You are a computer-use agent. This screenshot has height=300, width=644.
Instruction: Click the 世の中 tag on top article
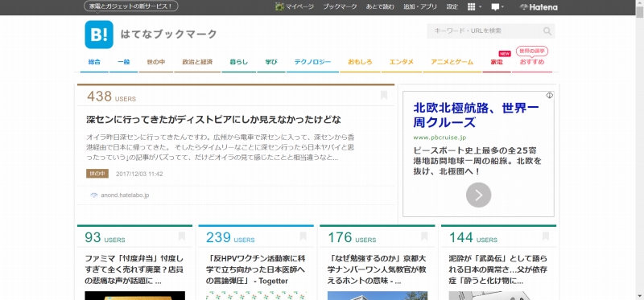97,174
